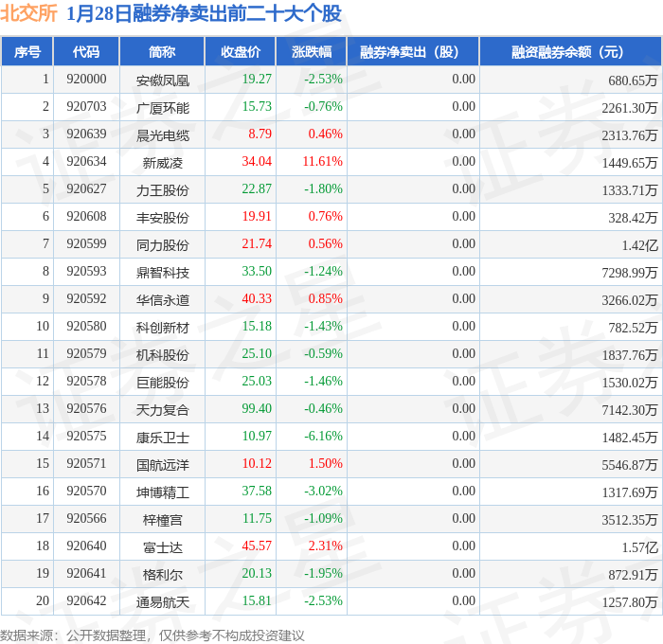Click the 北交所 title label
The height and width of the screenshot is (644, 663).
click(x=28, y=13)
